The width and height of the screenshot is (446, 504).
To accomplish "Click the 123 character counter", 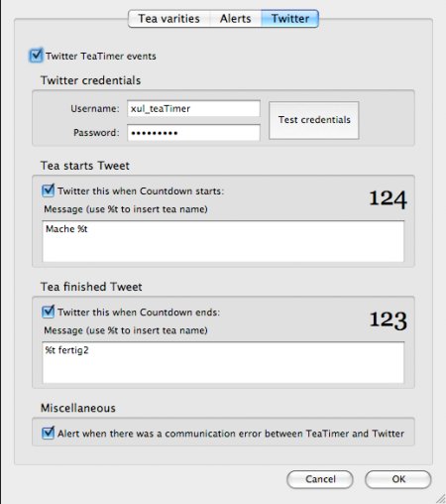I will (389, 320).
